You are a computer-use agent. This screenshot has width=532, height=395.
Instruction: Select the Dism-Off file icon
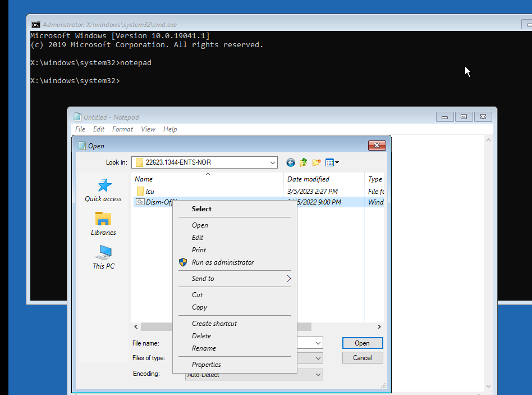140,202
